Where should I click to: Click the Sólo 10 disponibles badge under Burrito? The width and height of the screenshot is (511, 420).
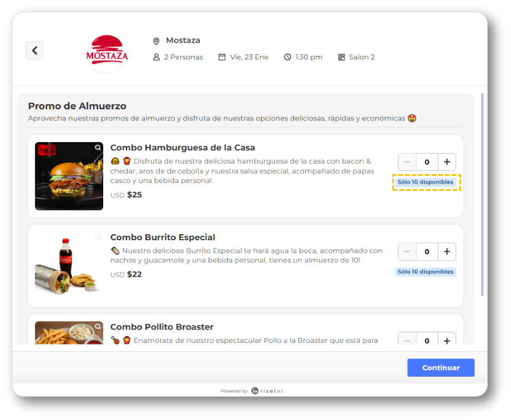pyautogui.click(x=426, y=272)
